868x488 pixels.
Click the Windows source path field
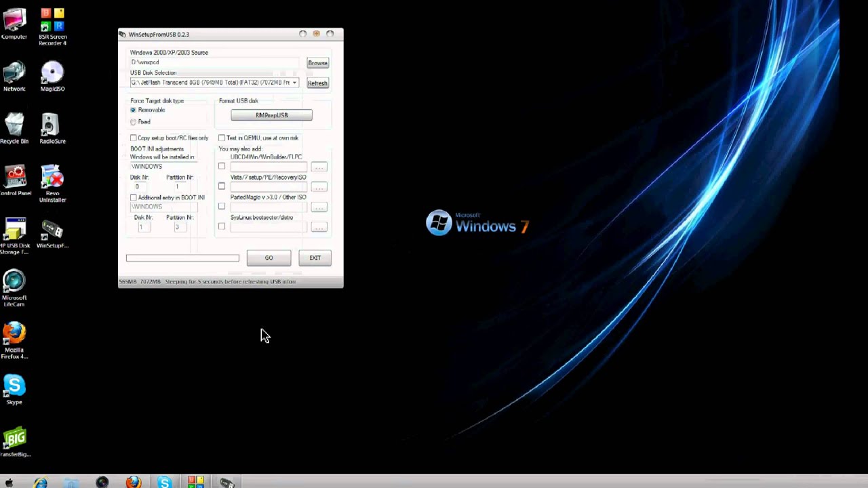tap(214, 62)
